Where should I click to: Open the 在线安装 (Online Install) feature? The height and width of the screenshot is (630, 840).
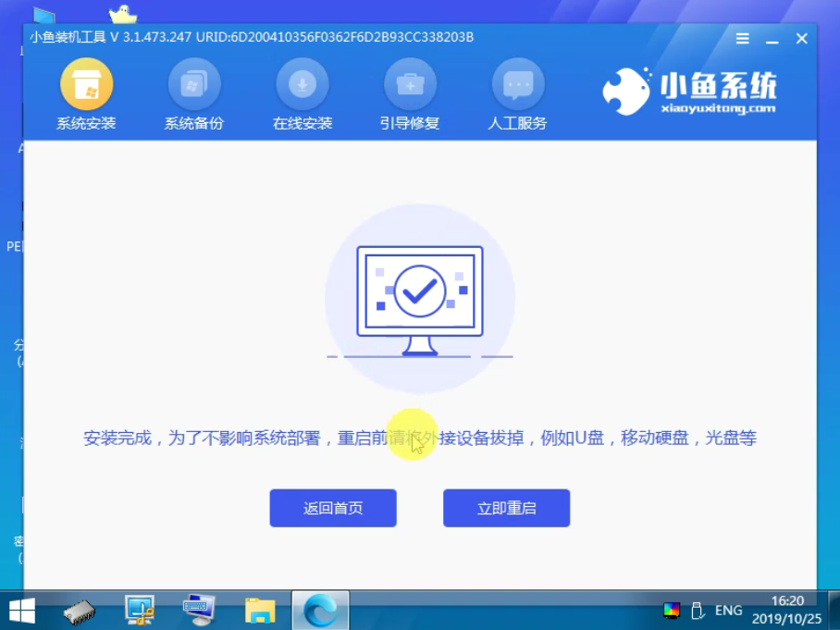pyautogui.click(x=303, y=93)
